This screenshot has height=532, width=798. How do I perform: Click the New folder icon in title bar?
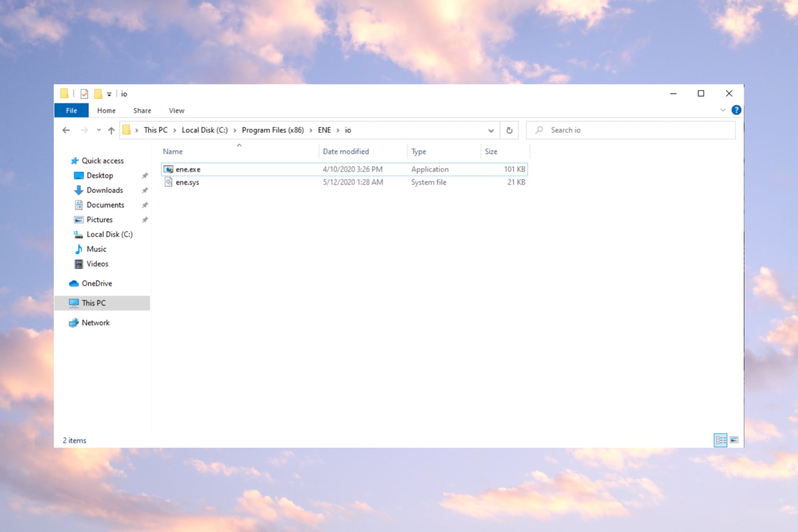98,94
